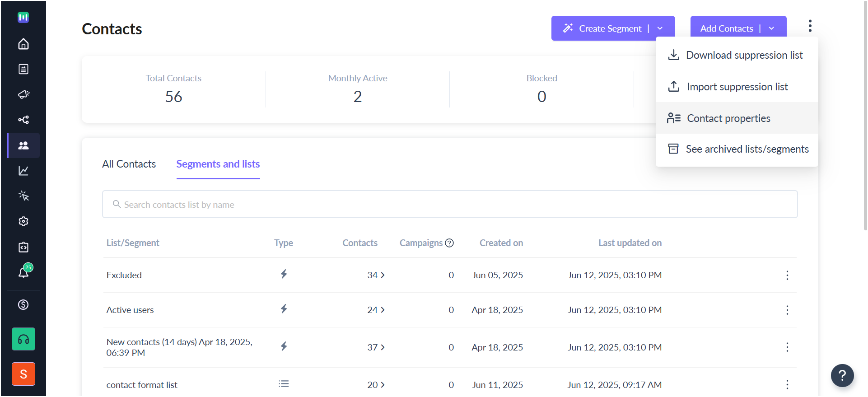This screenshot has height=397, width=868.
Task: Click the Jun 11, 2025 created date
Action: (498, 385)
